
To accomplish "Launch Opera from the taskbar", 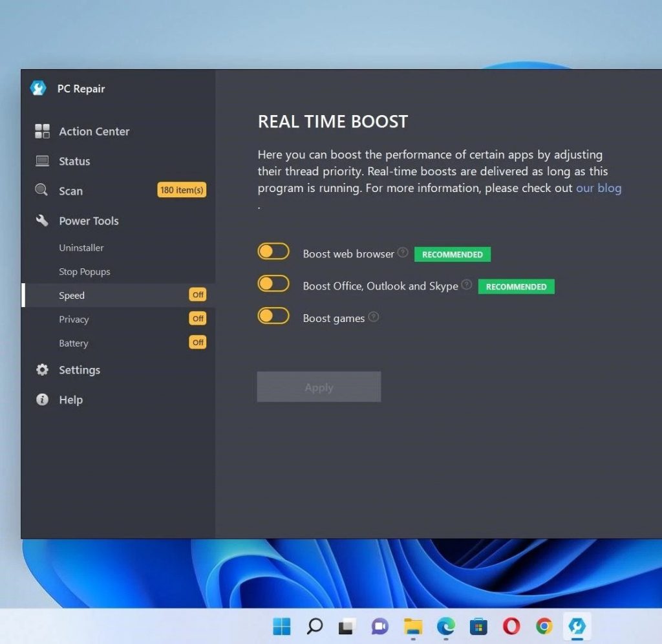I will point(511,626).
